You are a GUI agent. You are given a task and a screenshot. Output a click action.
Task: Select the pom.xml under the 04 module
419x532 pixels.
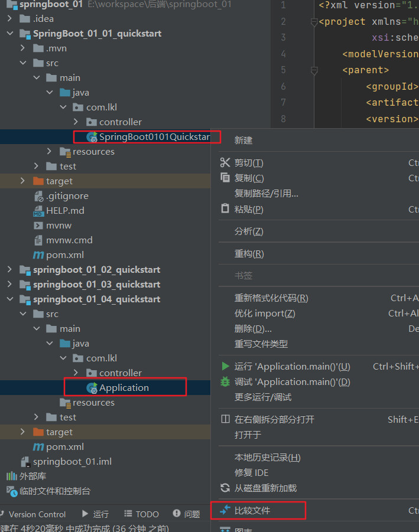(x=65, y=447)
